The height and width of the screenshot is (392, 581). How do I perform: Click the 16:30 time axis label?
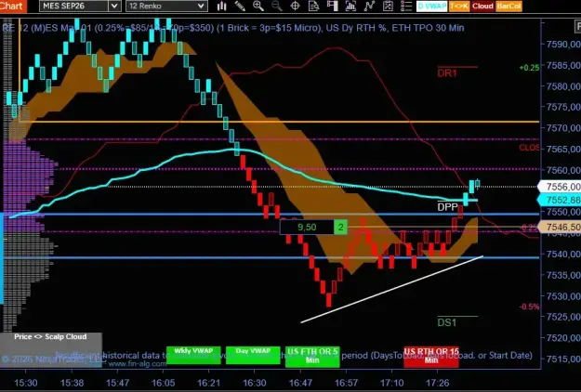click(255, 383)
